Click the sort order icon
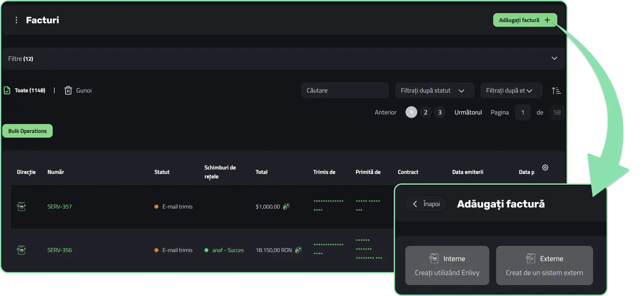The image size is (644, 296). (556, 91)
